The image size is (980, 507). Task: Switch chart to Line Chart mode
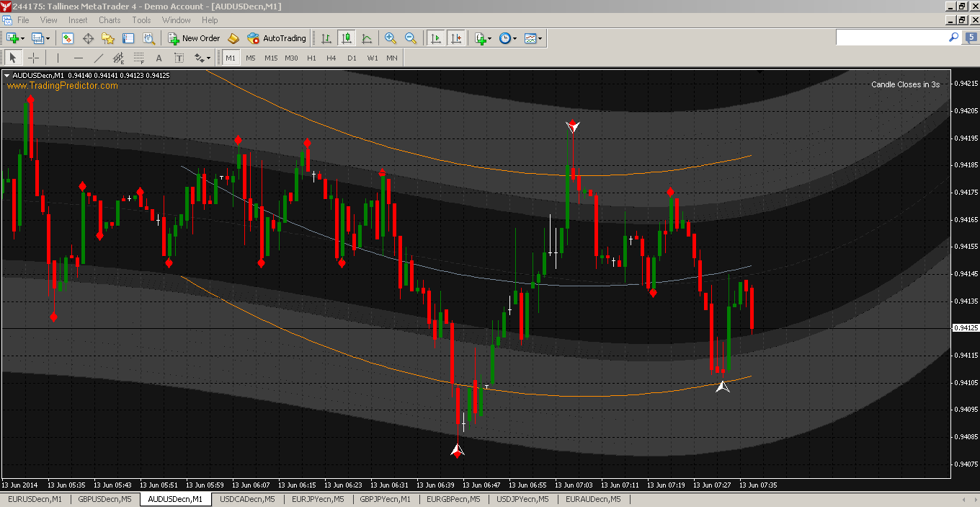pyautogui.click(x=367, y=38)
